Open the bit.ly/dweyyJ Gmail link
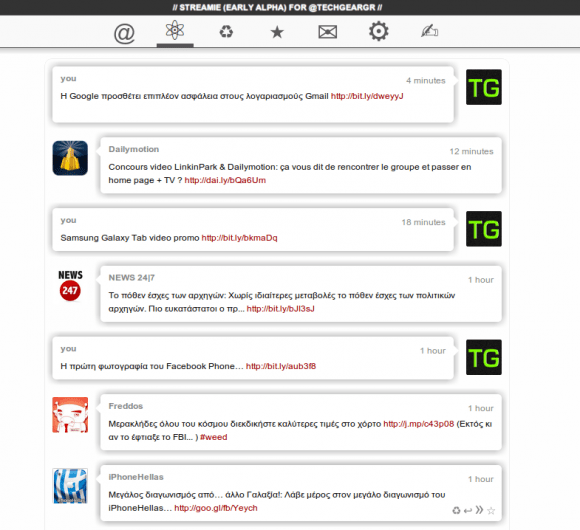Screen dimensions: 580x530 367,96
